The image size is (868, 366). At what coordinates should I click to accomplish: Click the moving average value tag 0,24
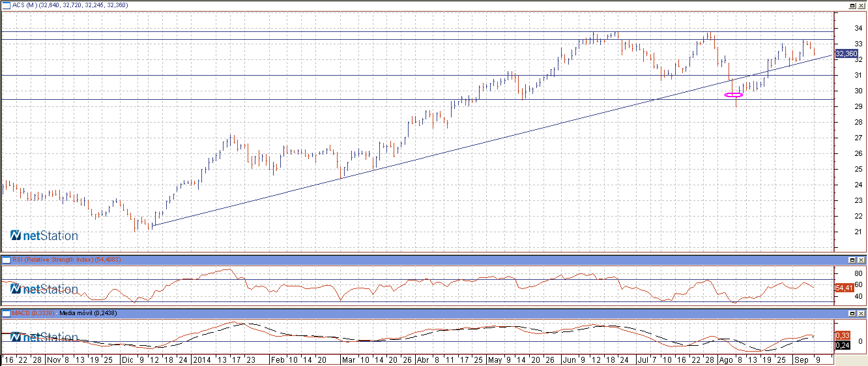coord(842,345)
